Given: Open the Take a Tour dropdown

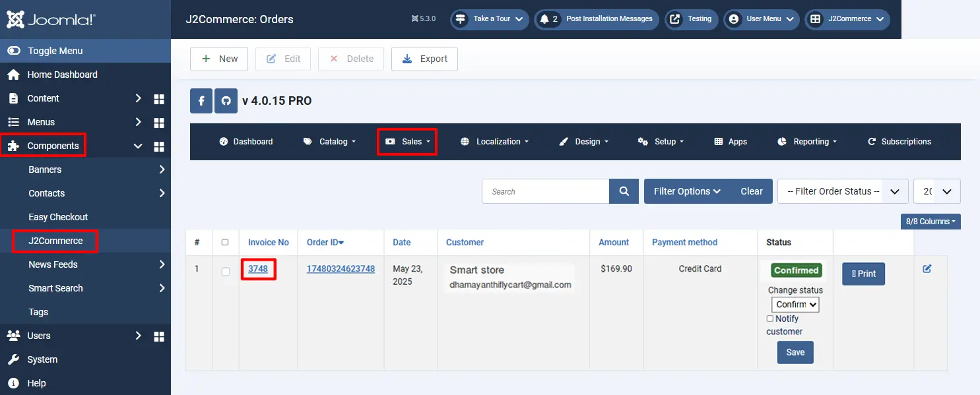Looking at the screenshot, I should pos(489,19).
